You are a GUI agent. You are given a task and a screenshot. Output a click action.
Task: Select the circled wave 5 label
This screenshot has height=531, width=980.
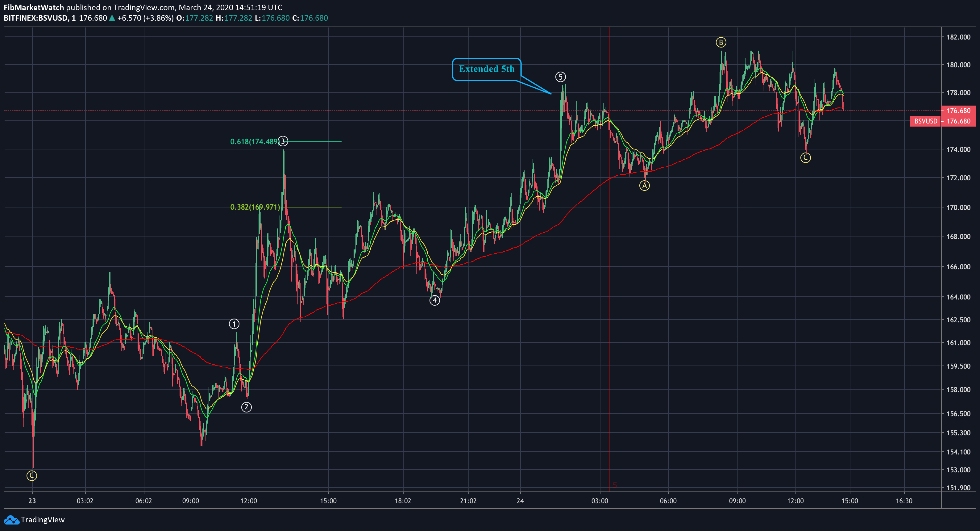560,77
